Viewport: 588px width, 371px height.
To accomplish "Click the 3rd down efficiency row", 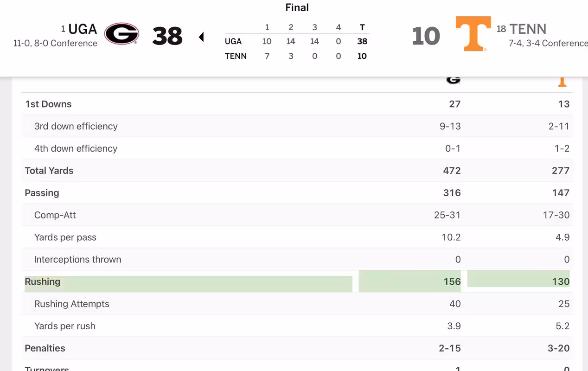I will click(x=297, y=126).
